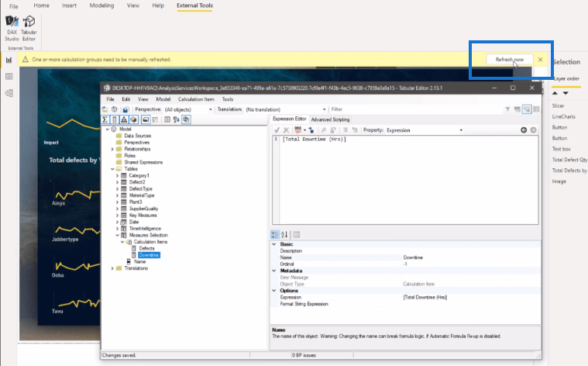Collapse the Tables folder
The width and height of the screenshot is (588, 366).
[112, 169]
